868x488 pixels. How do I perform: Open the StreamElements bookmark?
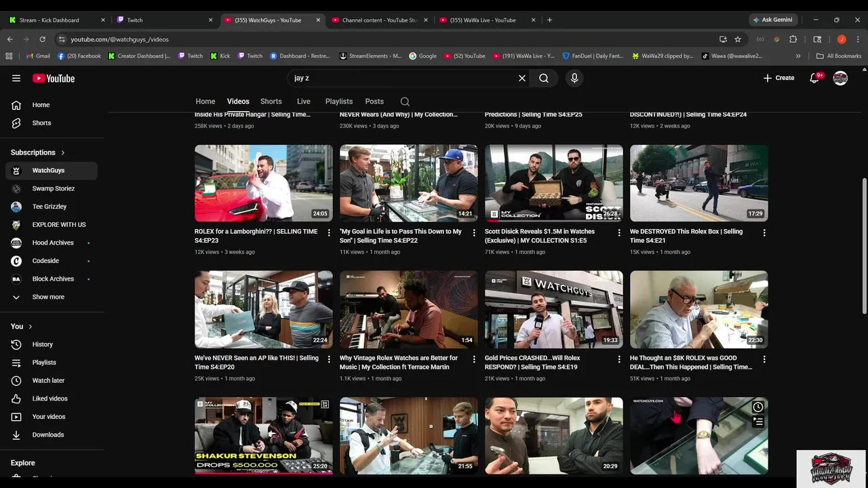(371, 56)
